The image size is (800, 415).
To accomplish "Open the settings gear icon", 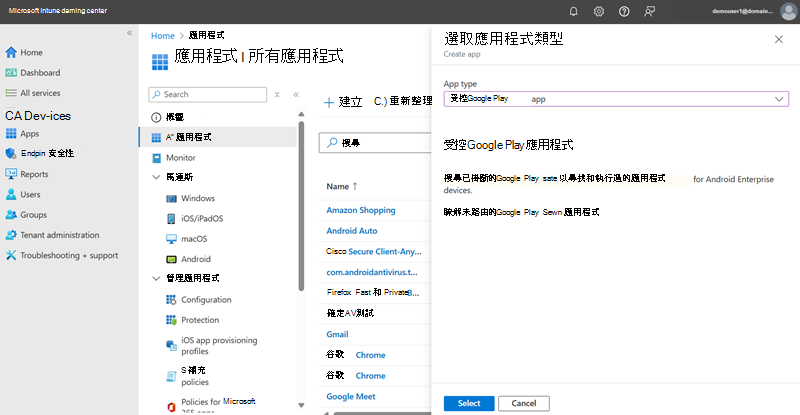I will point(598,11).
